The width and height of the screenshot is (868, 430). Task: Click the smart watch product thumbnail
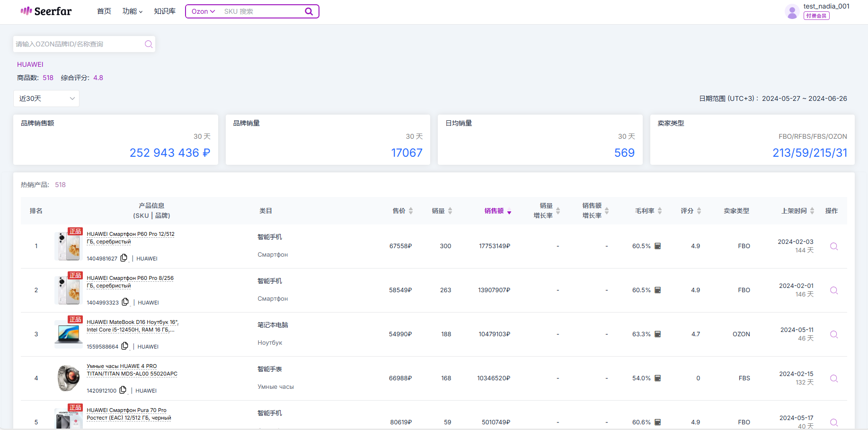click(x=69, y=378)
